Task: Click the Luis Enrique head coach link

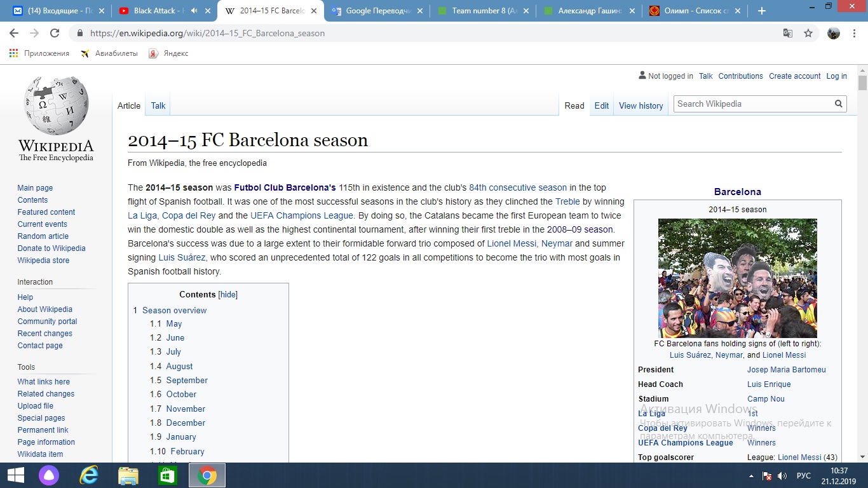Action: pyautogui.click(x=769, y=384)
